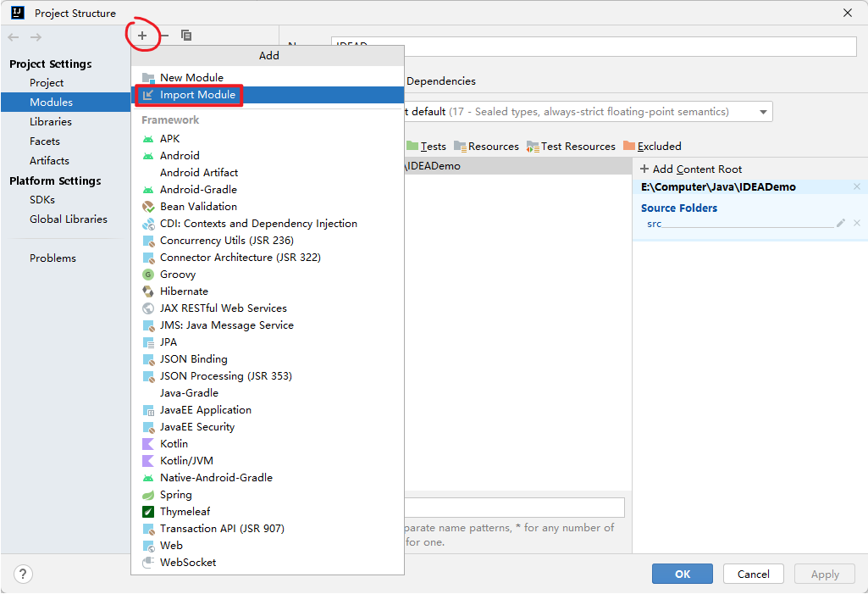Click the minus Remove module icon
This screenshot has width=868, height=594.
(x=164, y=36)
